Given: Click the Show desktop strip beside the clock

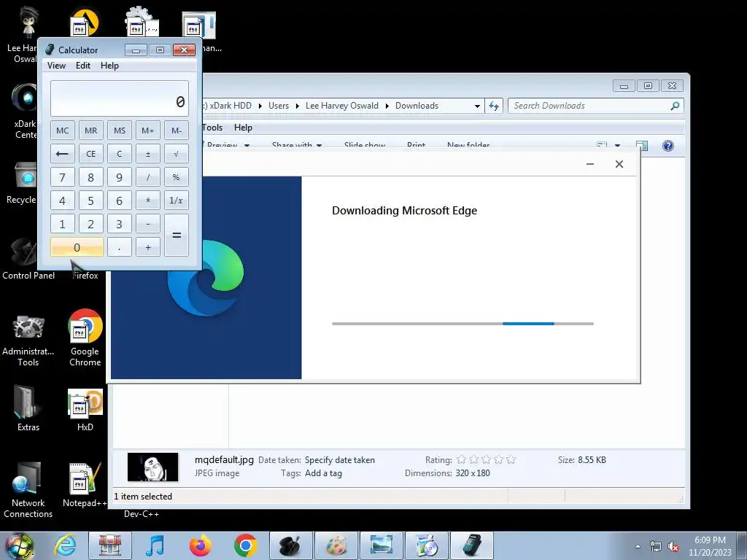Looking at the screenshot, I should (742, 545).
